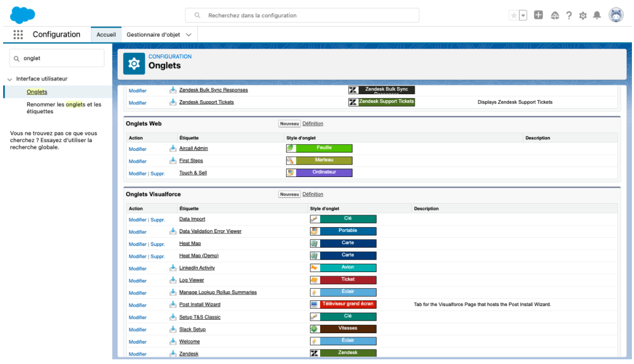634x364 pixels.
Task: Select Onglets in the sidebar tree
Action: [37, 92]
